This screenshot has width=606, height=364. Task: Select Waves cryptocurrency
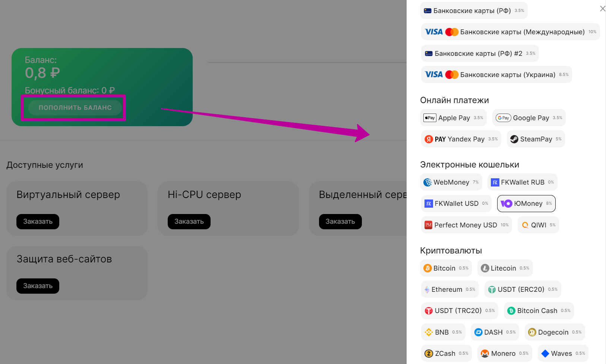coord(563,353)
